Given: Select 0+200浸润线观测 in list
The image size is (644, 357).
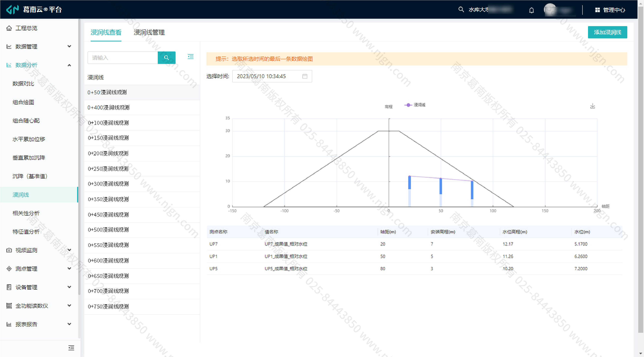Looking at the screenshot, I should (142, 154).
